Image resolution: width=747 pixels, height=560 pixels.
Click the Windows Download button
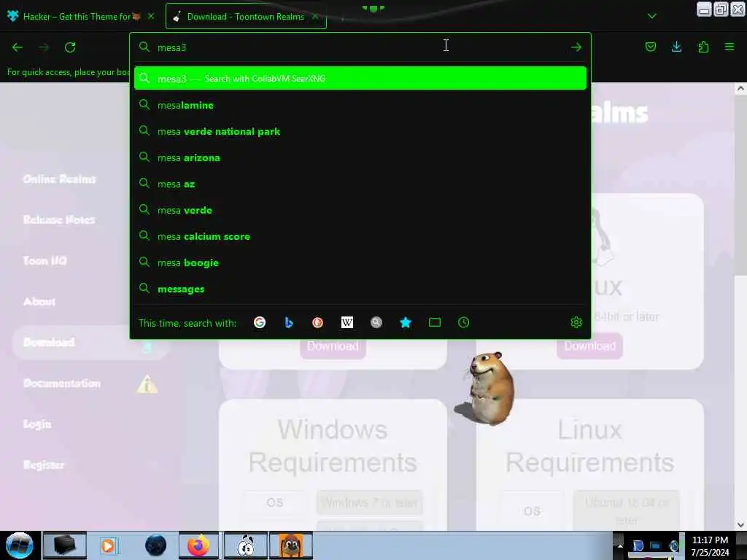pyautogui.click(x=333, y=346)
